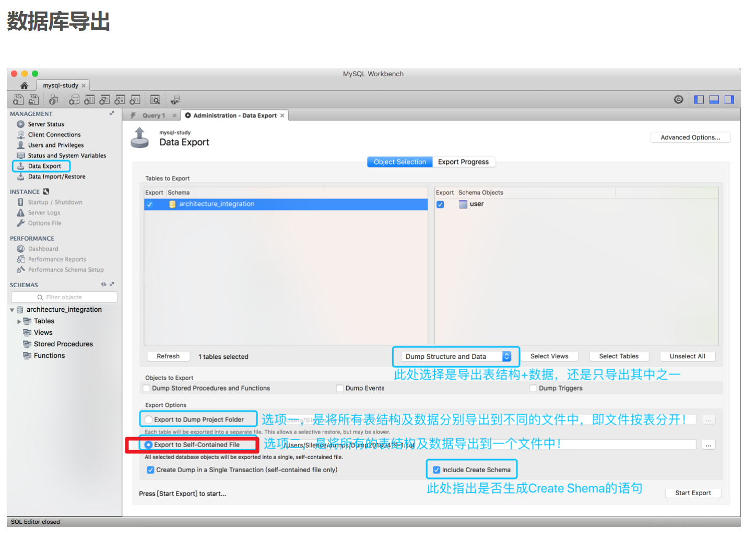Toggle Create Dump in a Single Transaction
756x539 pixels.
[150, 470]
